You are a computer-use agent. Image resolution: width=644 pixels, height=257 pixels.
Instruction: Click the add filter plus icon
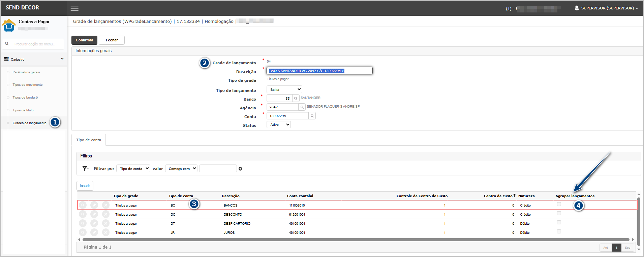pyautogui.click(x=240, y=169)
